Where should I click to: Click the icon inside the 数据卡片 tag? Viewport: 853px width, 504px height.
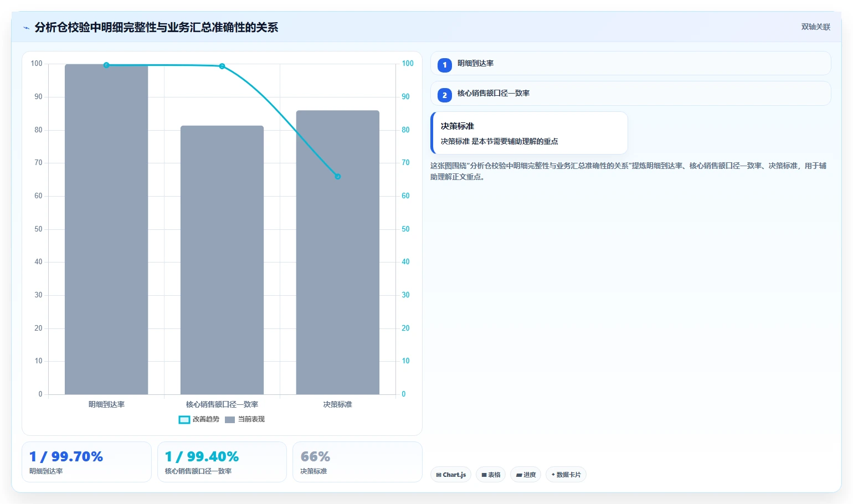coord(553,475)
